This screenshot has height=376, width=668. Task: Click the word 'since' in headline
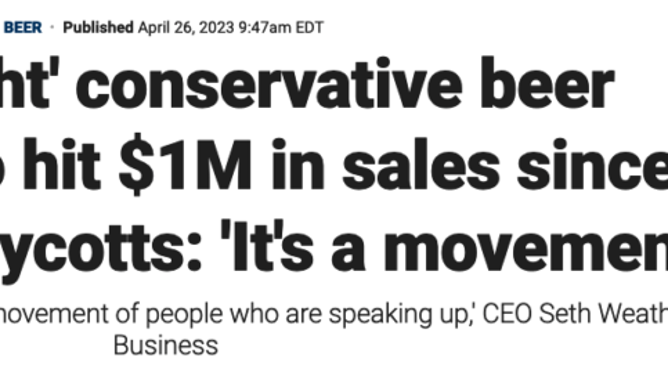[x=592, y=164]
